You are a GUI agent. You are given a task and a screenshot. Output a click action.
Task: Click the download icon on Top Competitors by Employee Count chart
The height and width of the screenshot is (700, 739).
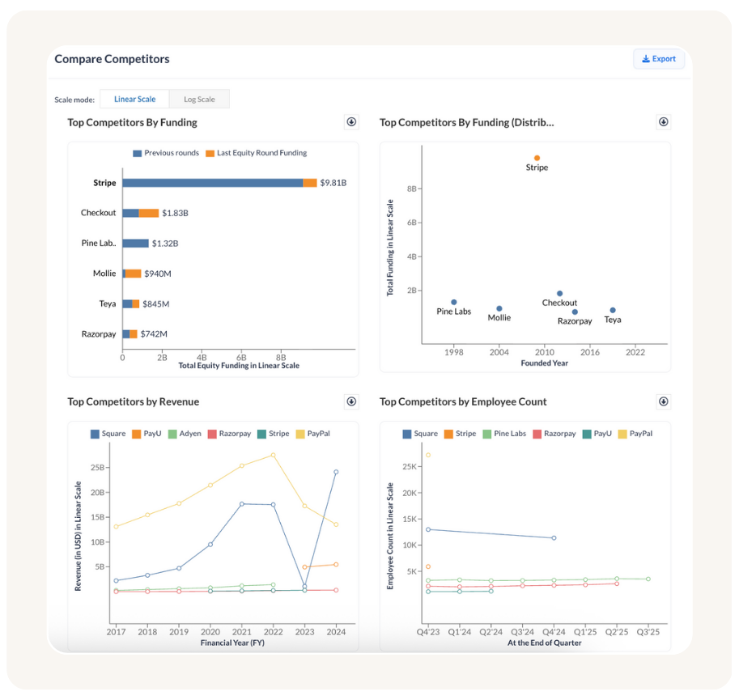[x=664, y=401]
